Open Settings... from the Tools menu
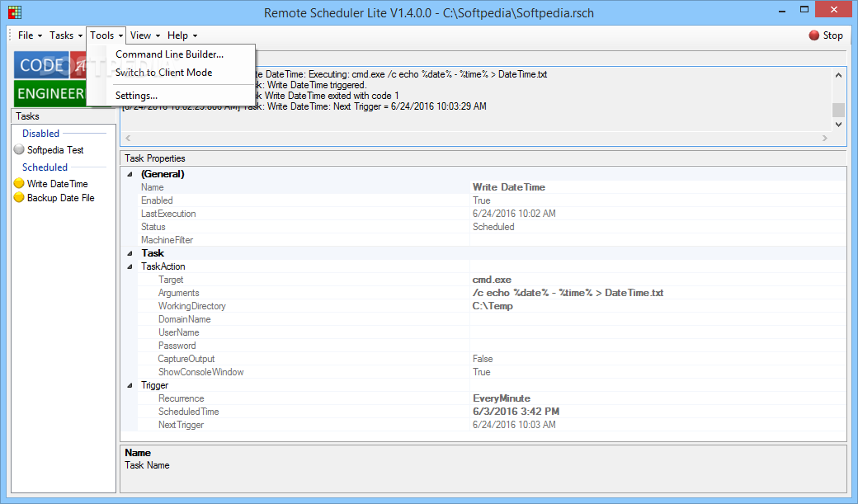The width and height of the screenshot is (858, 504). (x=136, y=96)
